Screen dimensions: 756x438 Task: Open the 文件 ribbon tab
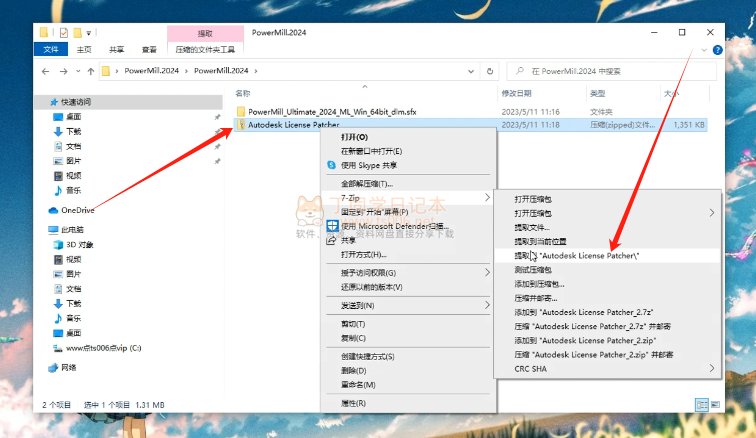tap(51, 49)
